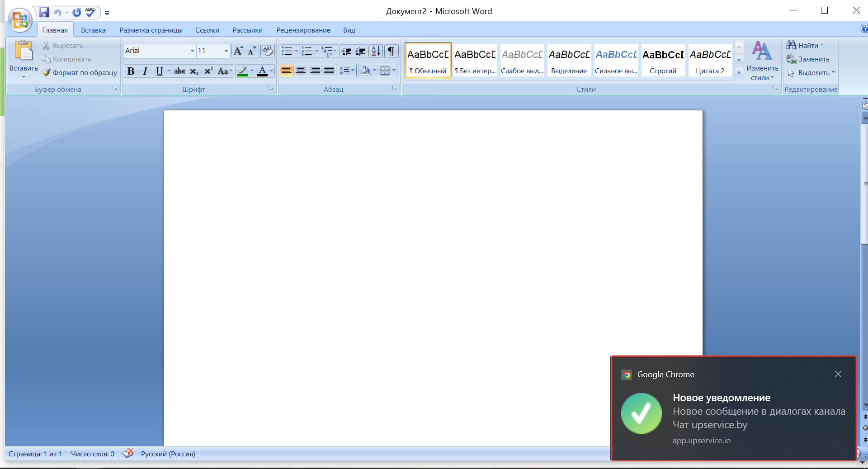Toggle italic formatting
This screenshot has height=469, width=868.
(145, 71)
